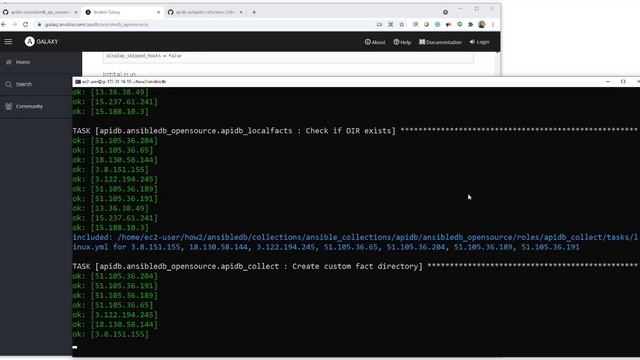Click the terminal window title bar icon
640x360 pixels.
(x=78, y=82)
